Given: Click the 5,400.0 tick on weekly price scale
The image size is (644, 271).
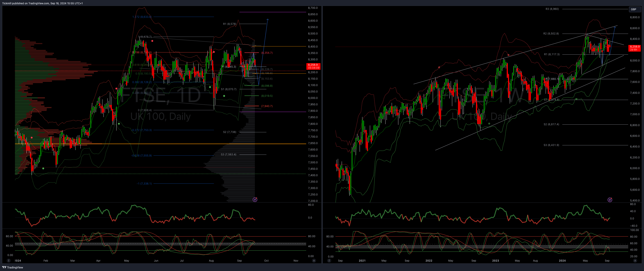Looking at the screenshot, I should (x=635, y=200).
